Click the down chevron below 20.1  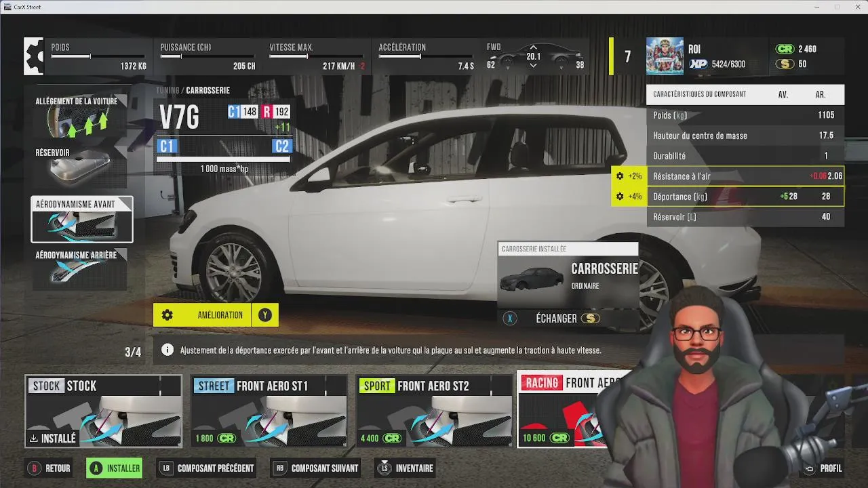pyautogui.click(x=533, y=66)
